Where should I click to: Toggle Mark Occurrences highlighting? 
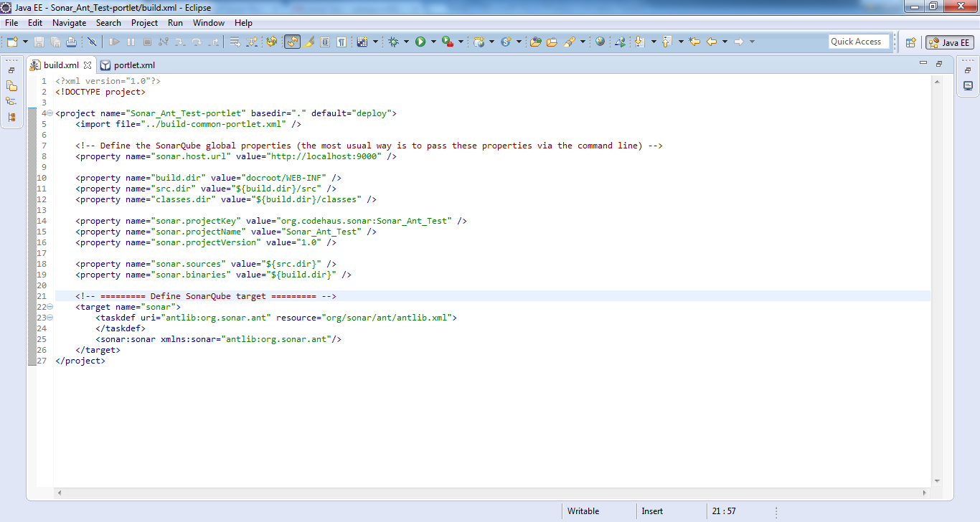coord(310,42)
